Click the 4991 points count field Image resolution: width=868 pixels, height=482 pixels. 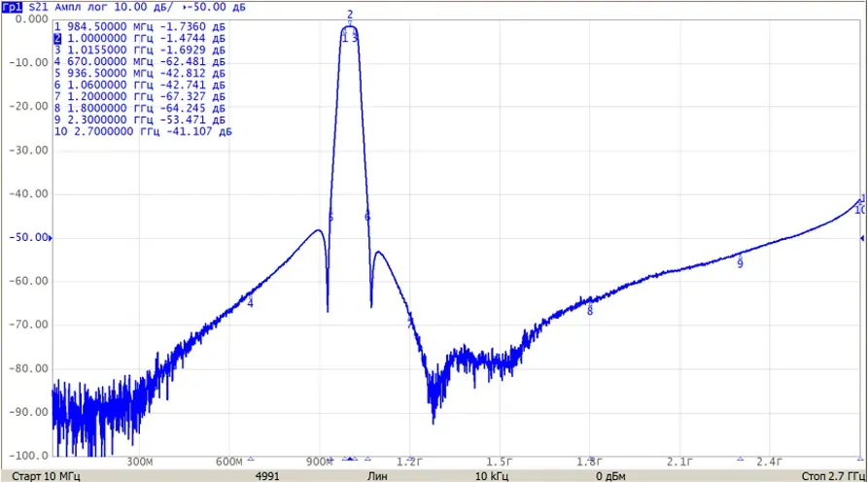point(267,476)
